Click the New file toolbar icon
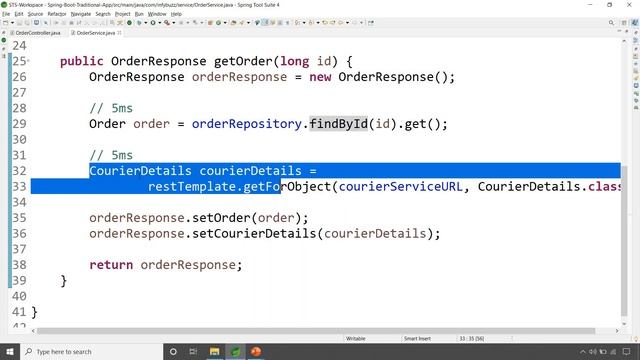The height and width of the screenshot is (360, 640). [x=5, y=22]
